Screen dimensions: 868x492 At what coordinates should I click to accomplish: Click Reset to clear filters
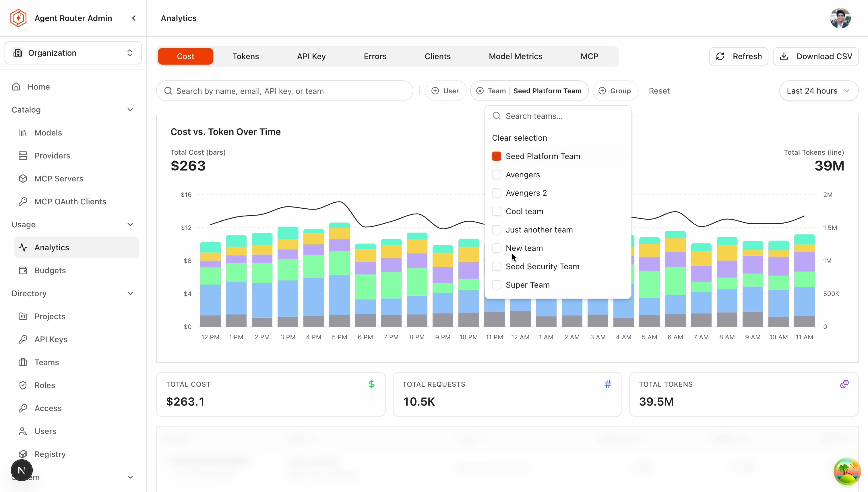[659, 91]
